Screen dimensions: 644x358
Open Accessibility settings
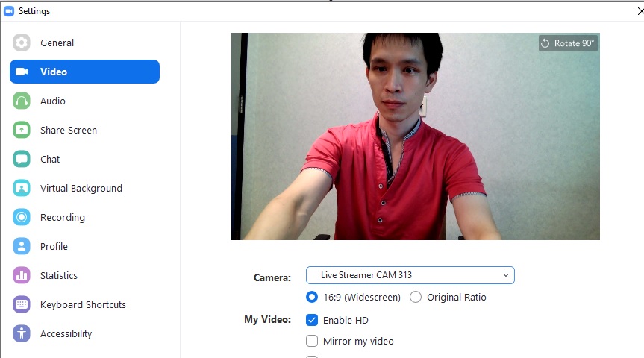[84, 334]
